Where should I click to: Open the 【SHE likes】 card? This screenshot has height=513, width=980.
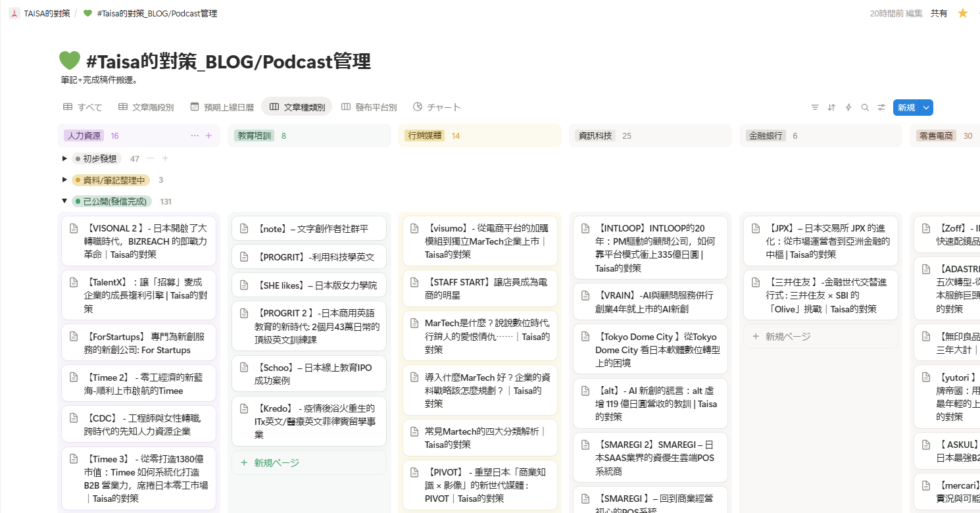click(x=309, y=285)
